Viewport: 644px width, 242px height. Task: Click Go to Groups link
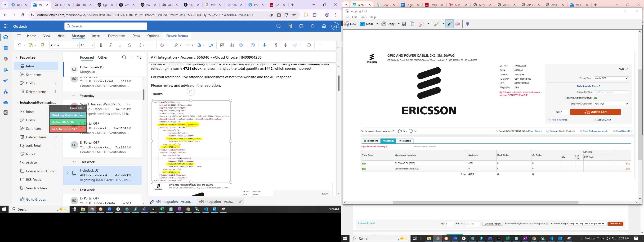click(36, 199)
